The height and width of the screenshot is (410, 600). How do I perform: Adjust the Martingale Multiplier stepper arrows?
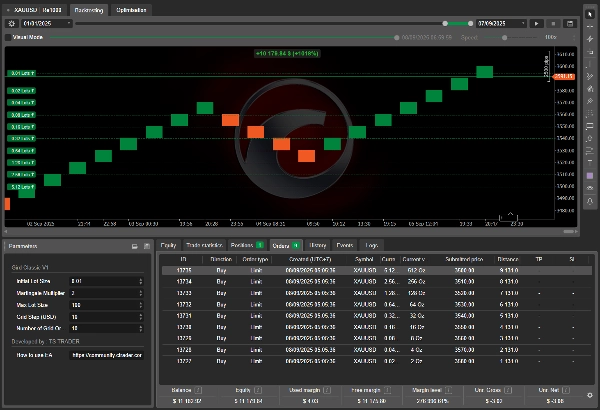coord(141,293)
